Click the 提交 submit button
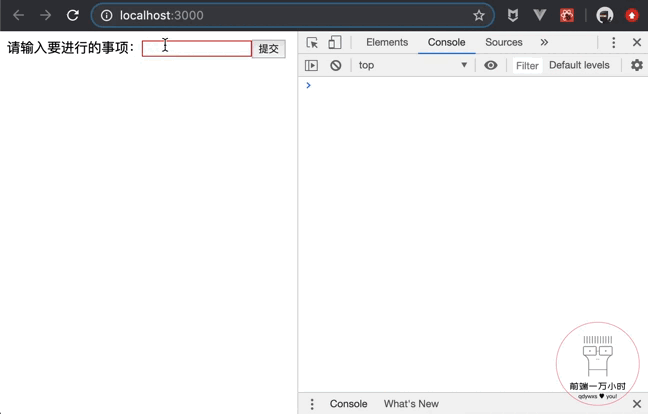The image size is (648, 414). pyautogui.click(x=268, y=49)
